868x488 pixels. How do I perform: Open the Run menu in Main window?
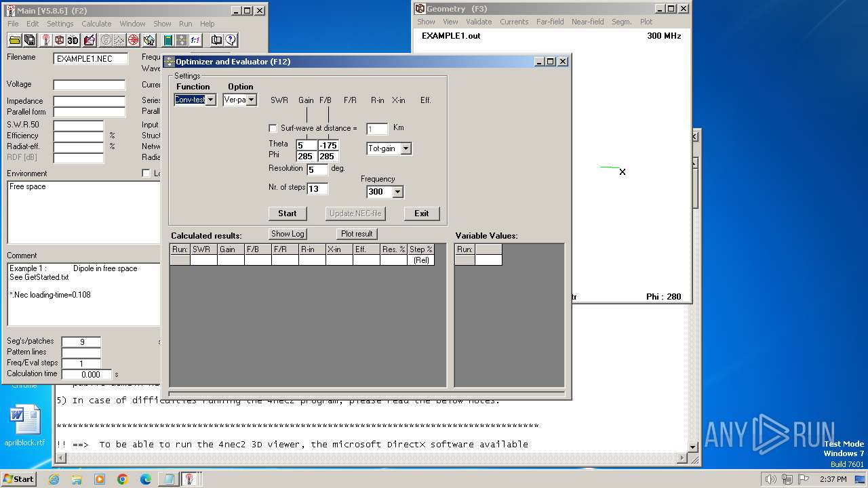tap(185, 24)
